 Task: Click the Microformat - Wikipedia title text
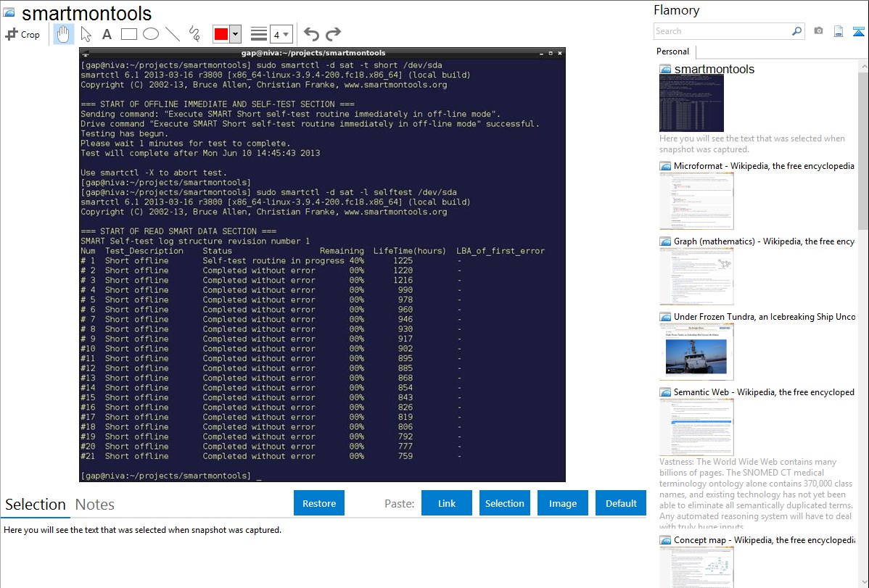[764, 166]
